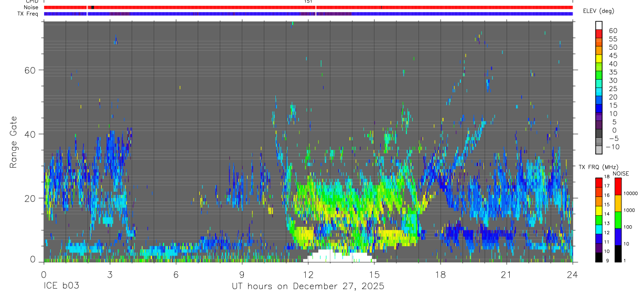Click the NOISE legend value '100'
Viewport: 644px width, 297px height.
[x=627, y=227]
